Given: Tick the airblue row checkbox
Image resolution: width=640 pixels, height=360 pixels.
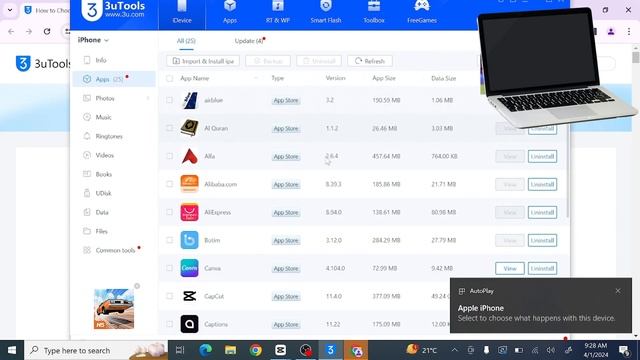Looking at the screenshot, I should [x=169, y=100].
